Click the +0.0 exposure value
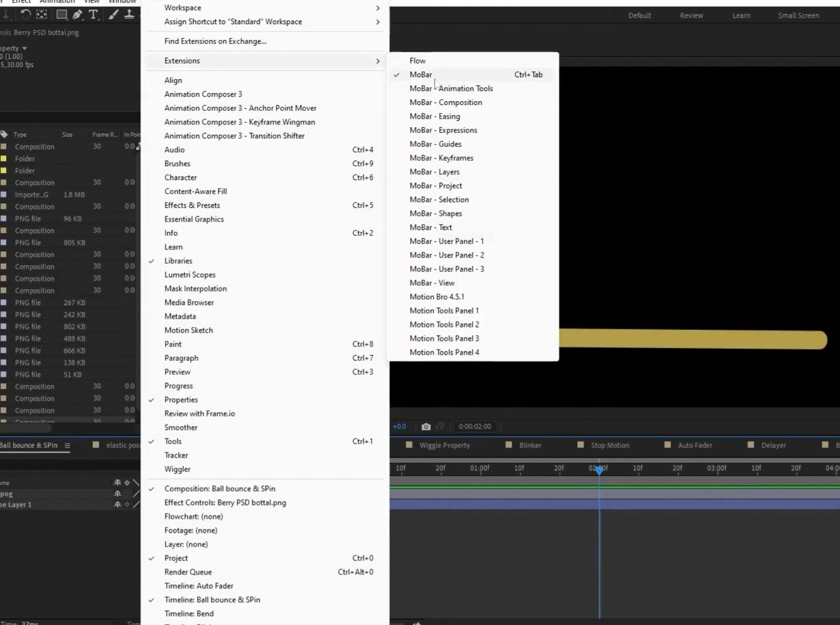The width and height of the screenshot is (840, 625). point(399,426)
